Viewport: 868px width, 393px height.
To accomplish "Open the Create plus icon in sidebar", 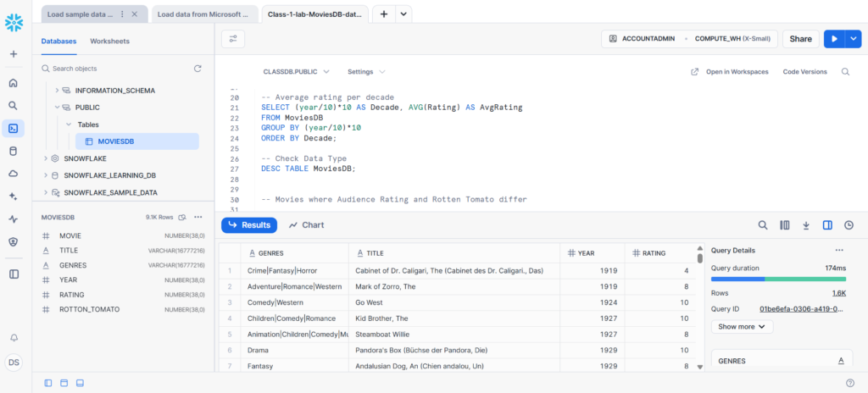I will point(14,53).
